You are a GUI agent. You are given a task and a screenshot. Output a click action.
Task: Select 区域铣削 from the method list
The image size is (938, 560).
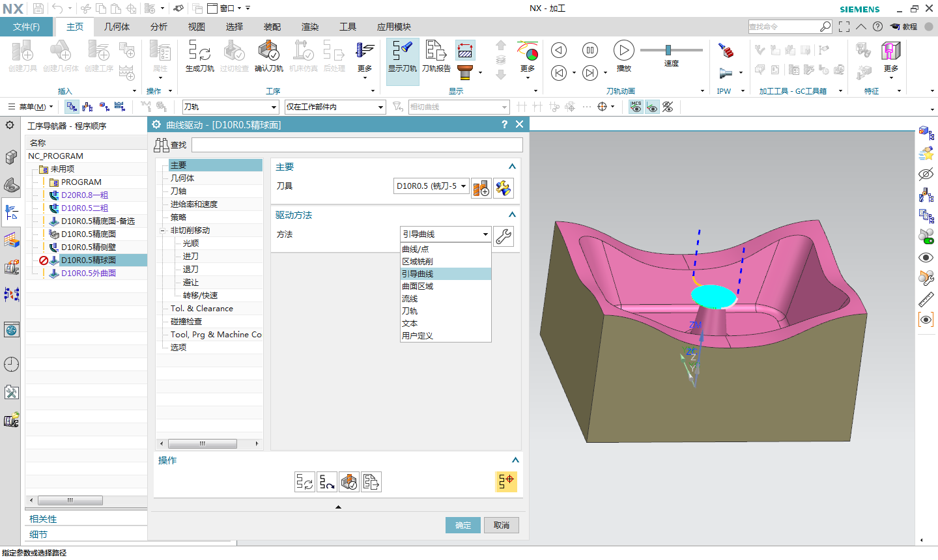coord(446,261)
